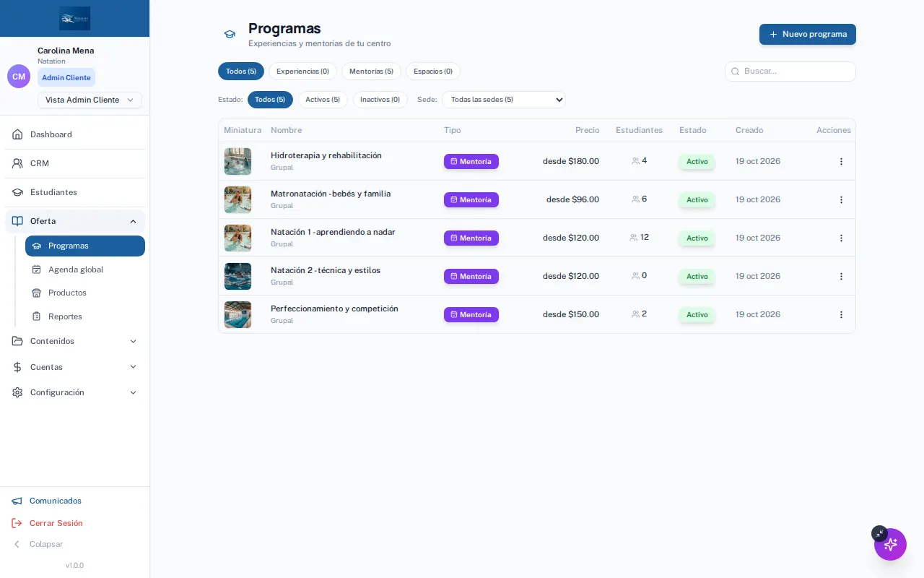Open Programas in the sidebar

pos(85,246)
